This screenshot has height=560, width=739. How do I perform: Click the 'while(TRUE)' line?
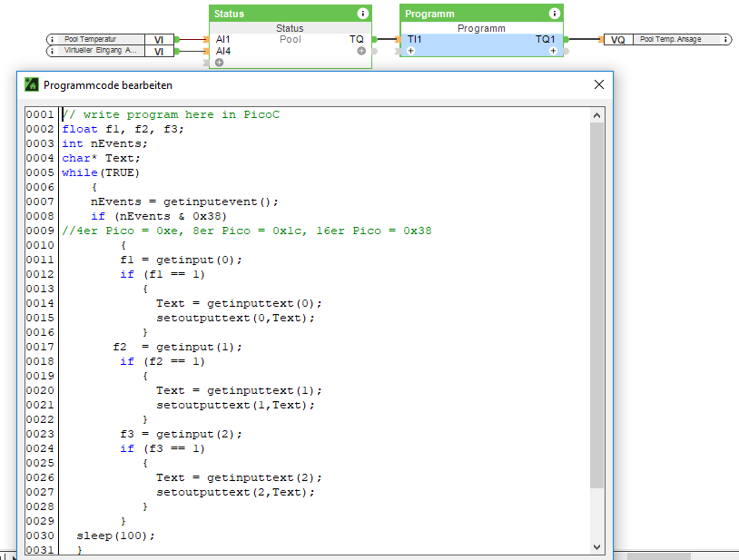101,172
